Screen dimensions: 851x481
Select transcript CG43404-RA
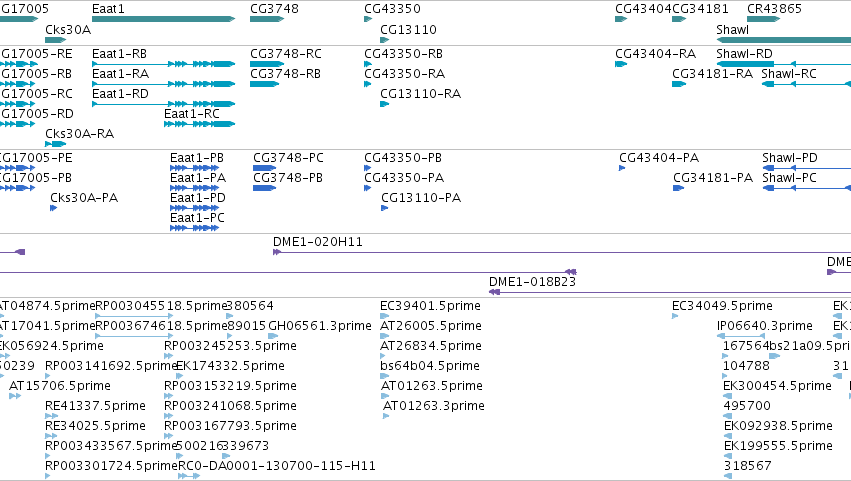click(655, 54)
